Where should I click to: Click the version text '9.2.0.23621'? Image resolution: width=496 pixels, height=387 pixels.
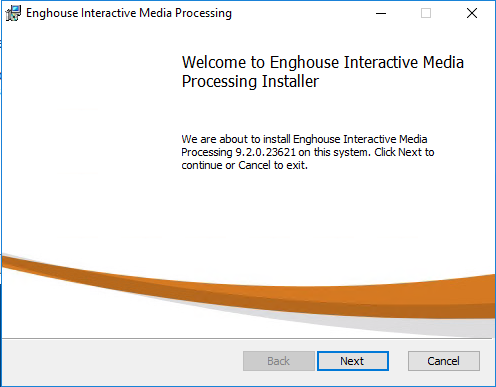[x=266, y=152]
